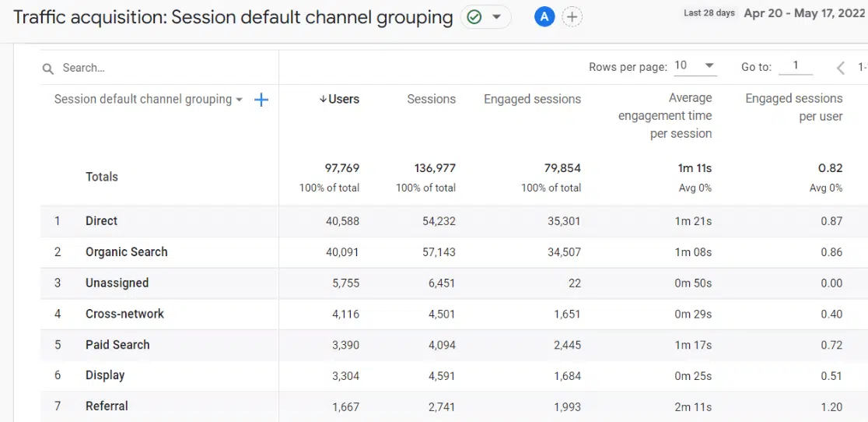Sort by Engaged sessions per user
Viewport: 868px width, 422px height.
click(793, 107)
